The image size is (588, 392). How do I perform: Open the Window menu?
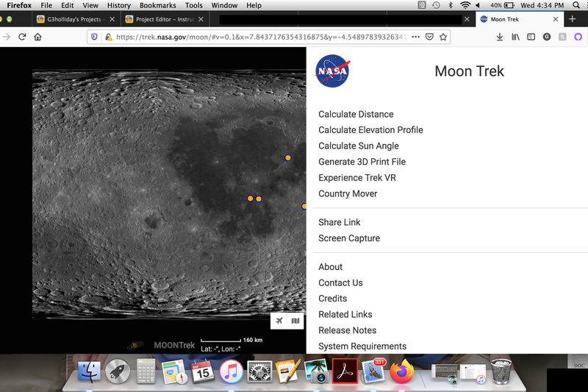224,5
